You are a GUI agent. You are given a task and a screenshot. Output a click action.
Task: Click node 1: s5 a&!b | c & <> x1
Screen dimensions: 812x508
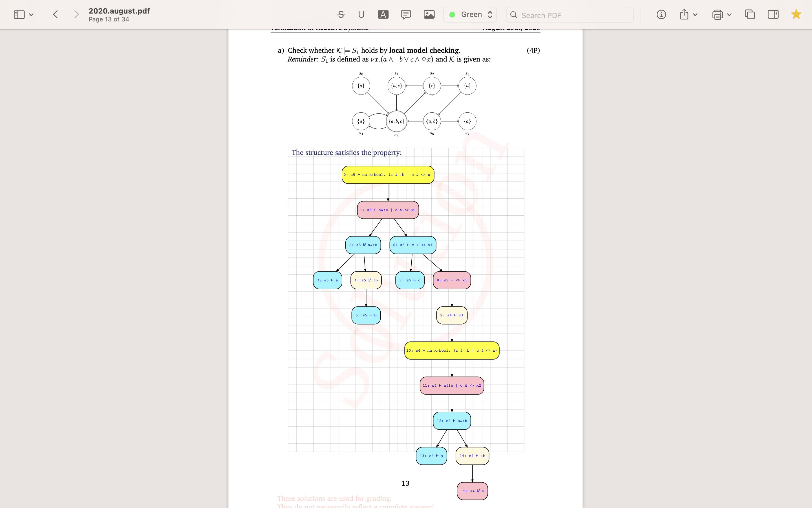point(388,210)
